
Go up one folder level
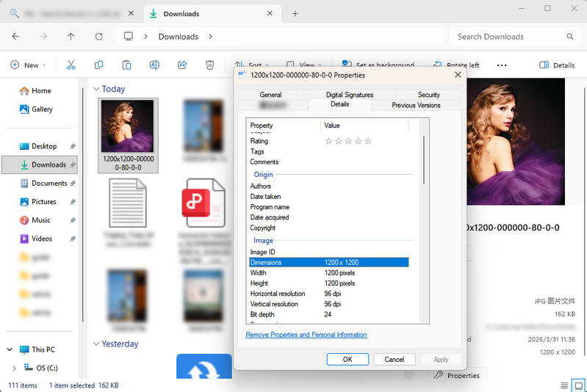coord(71,36)
